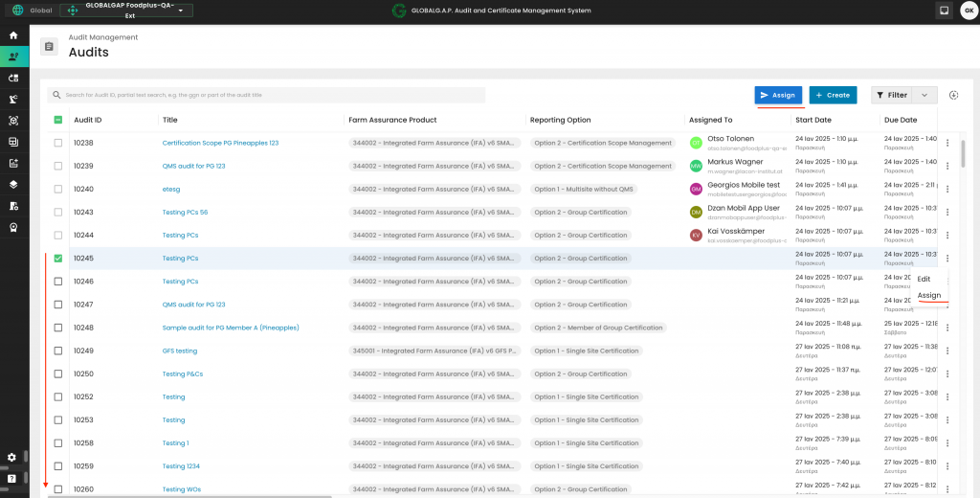Click the blue Assign button

[x=777, y=95]
